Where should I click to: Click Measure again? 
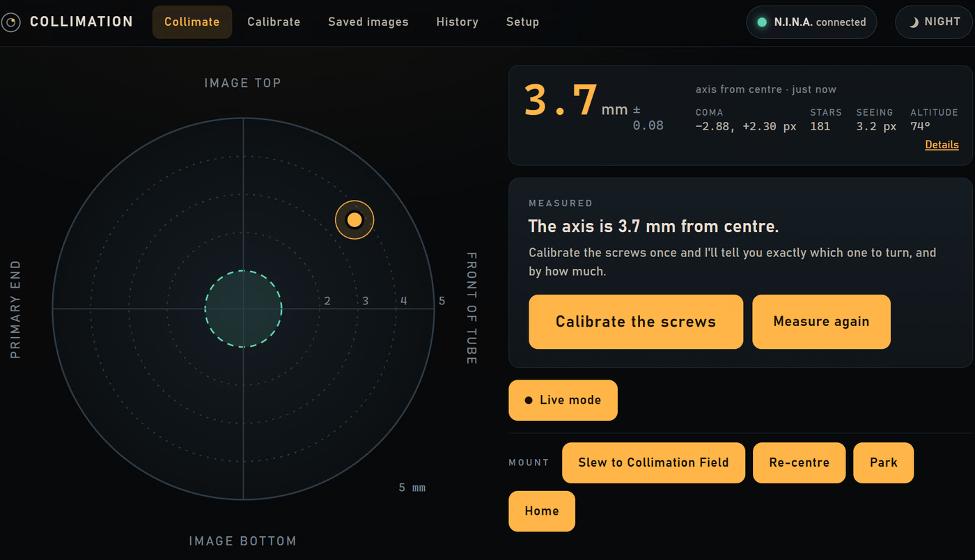pos(821,322)
